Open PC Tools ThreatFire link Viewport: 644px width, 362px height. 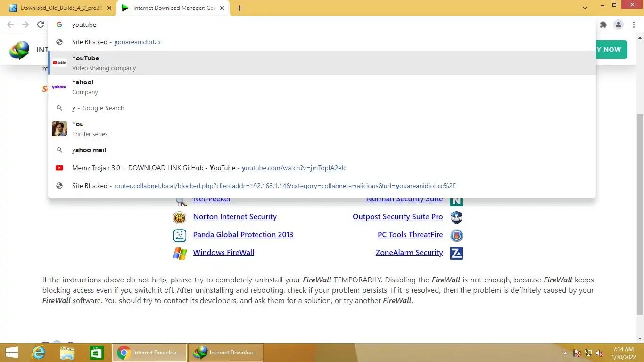pyautogui.click(x=410, y=235)
